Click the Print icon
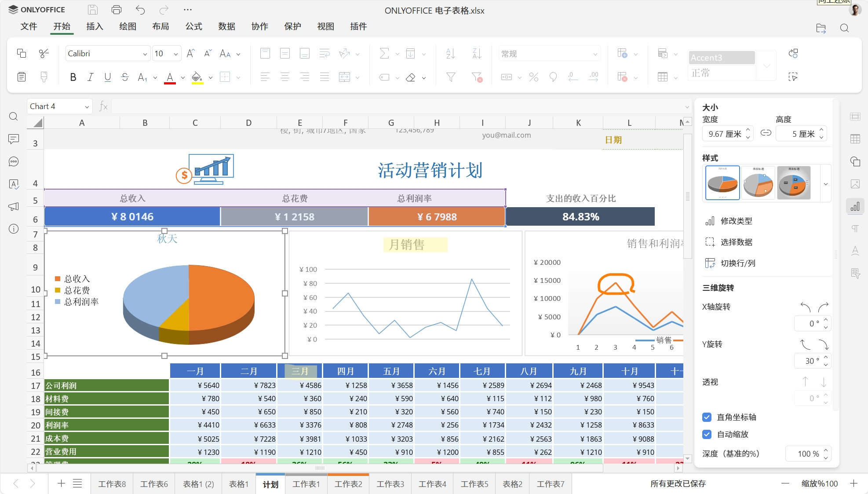 [117, 10]
